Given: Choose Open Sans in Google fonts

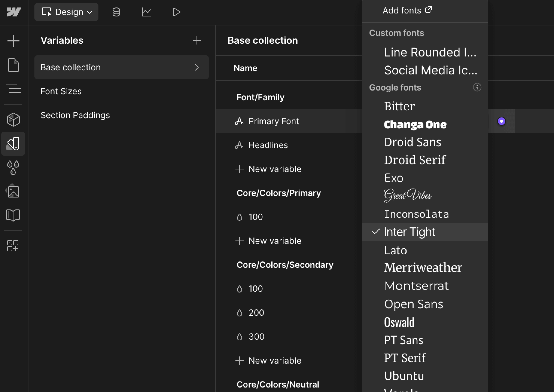Looking at the screenshot, I should tap(413, 304).
